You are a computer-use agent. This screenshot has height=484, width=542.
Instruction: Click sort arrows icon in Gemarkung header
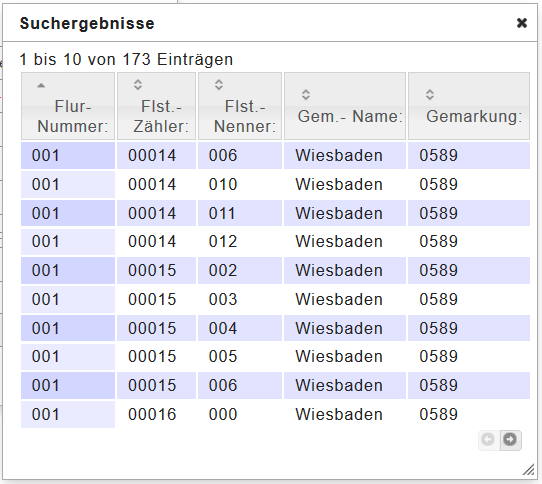click(430, 94)
